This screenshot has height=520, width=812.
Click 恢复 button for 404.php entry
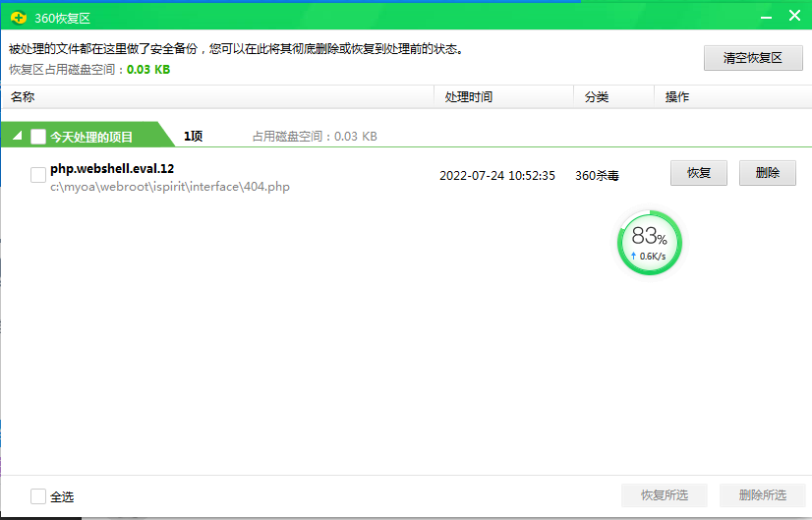coord(699,172)
